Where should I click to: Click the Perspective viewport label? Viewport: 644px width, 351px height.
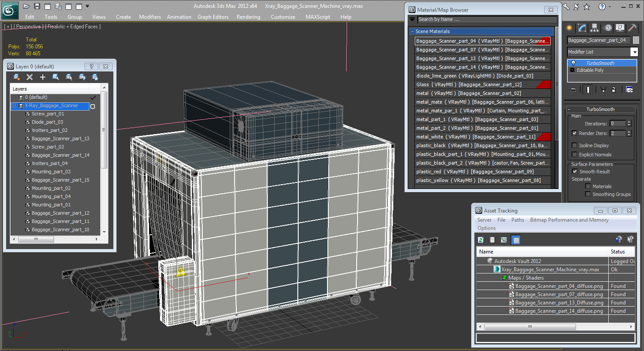click(x=29, y=27)
